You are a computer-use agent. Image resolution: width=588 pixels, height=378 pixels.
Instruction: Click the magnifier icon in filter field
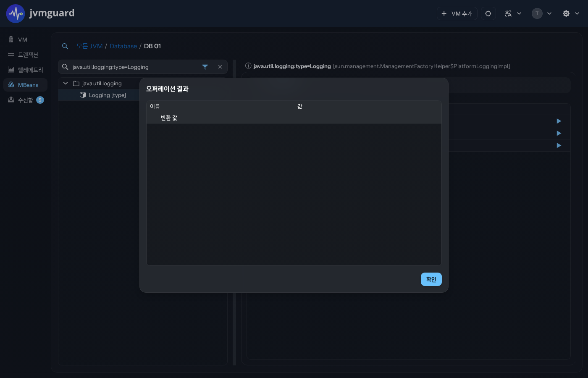[x=65, y=67]
